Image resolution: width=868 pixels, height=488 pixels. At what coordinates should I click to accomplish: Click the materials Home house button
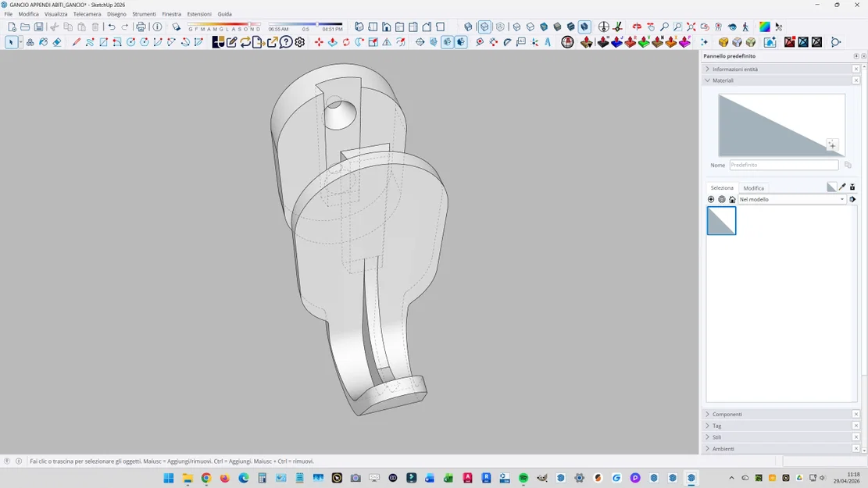[x=732, y=199]
